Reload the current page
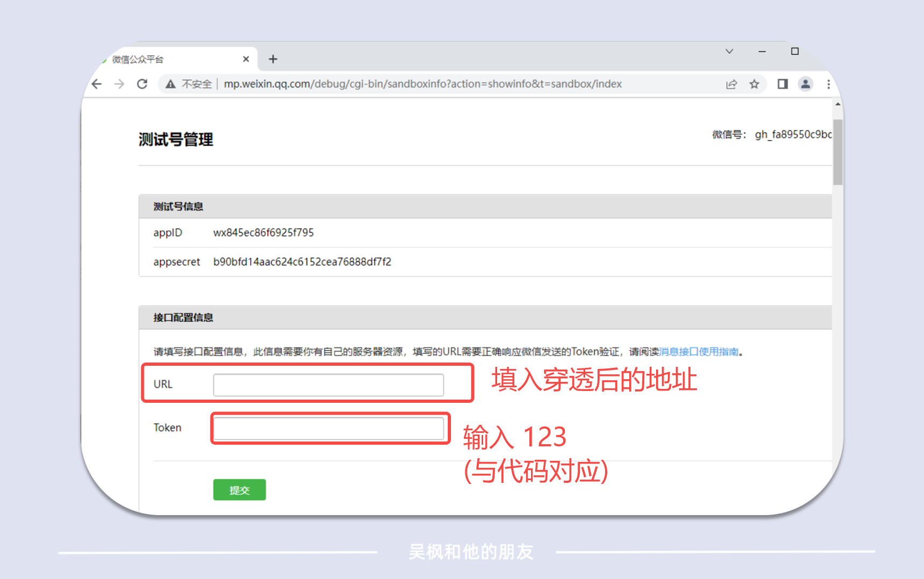 (142, 84)
